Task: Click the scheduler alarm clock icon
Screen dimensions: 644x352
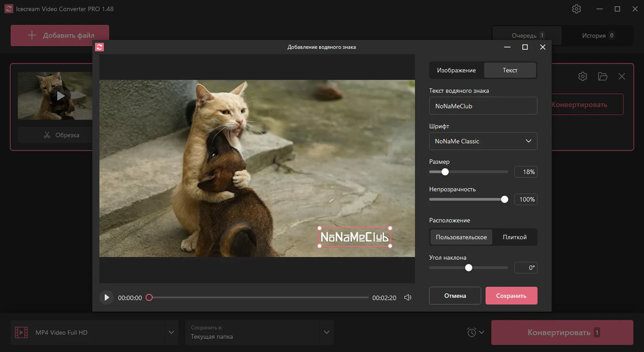Action: click(x=471, y=332)
